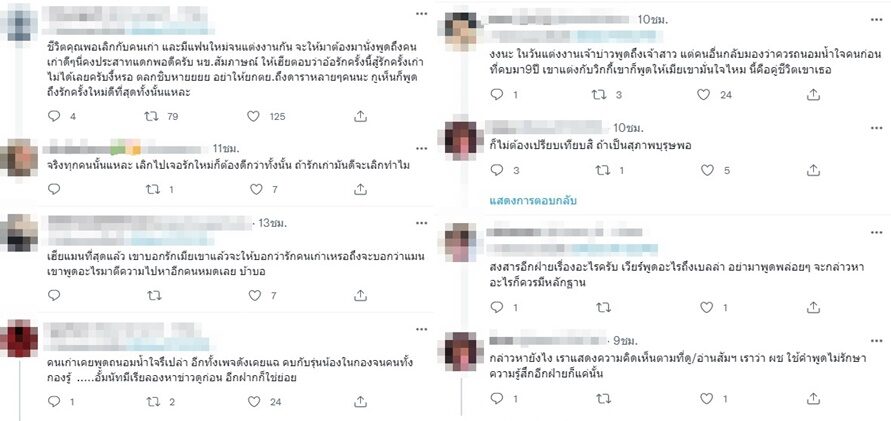Share the 9ชม. tweet at bottom right
891x421 pixels.
pos(813,399)
